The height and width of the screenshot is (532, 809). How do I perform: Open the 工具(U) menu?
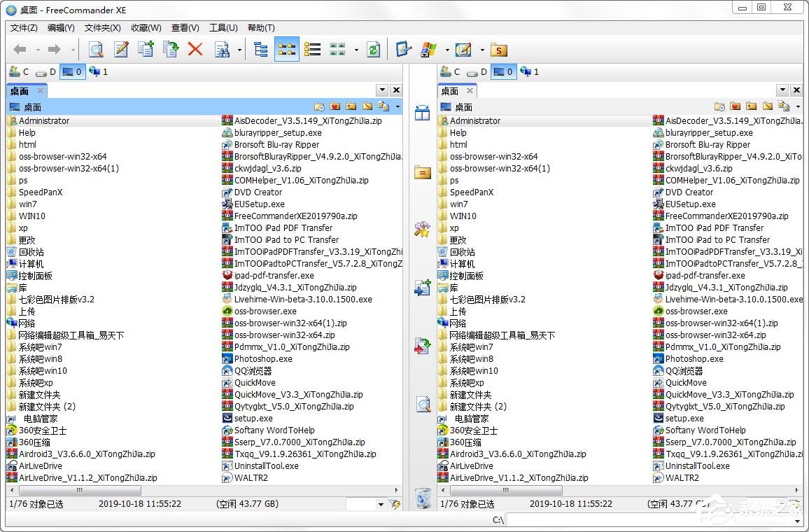(223, 28)
